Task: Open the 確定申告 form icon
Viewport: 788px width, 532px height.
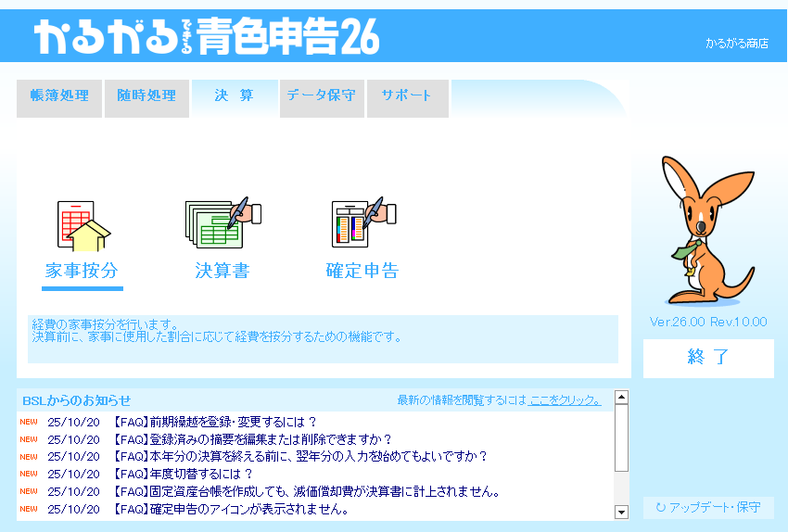Action: (x=362, y=223)
